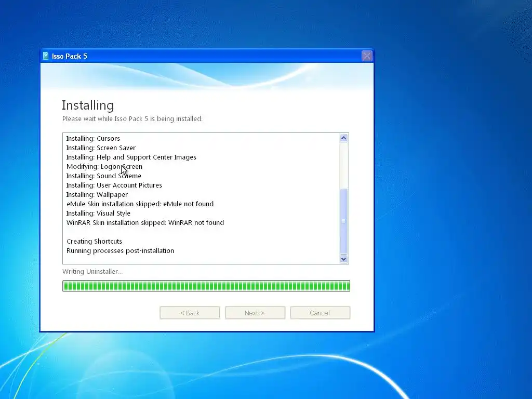Select 'Running processes post-installation' log line
Viewport: 532px width, 399px height.
pyautogui.click(x=120, y=251)
